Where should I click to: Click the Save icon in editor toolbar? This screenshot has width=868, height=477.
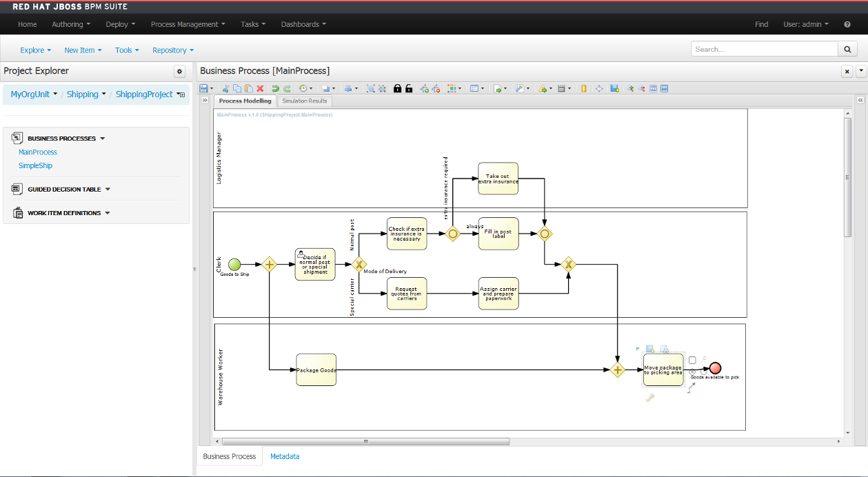point(203,88)
